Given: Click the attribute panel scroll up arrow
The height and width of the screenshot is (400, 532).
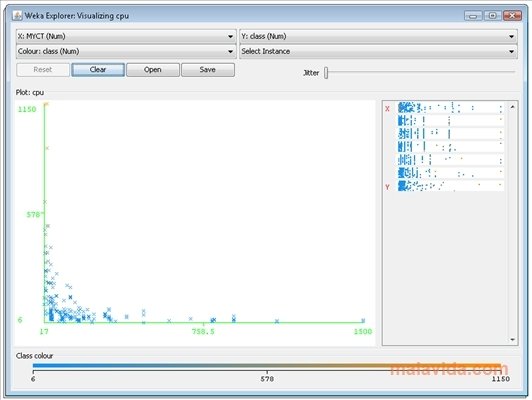Looking at the screenshot, I should pos(512,107).
